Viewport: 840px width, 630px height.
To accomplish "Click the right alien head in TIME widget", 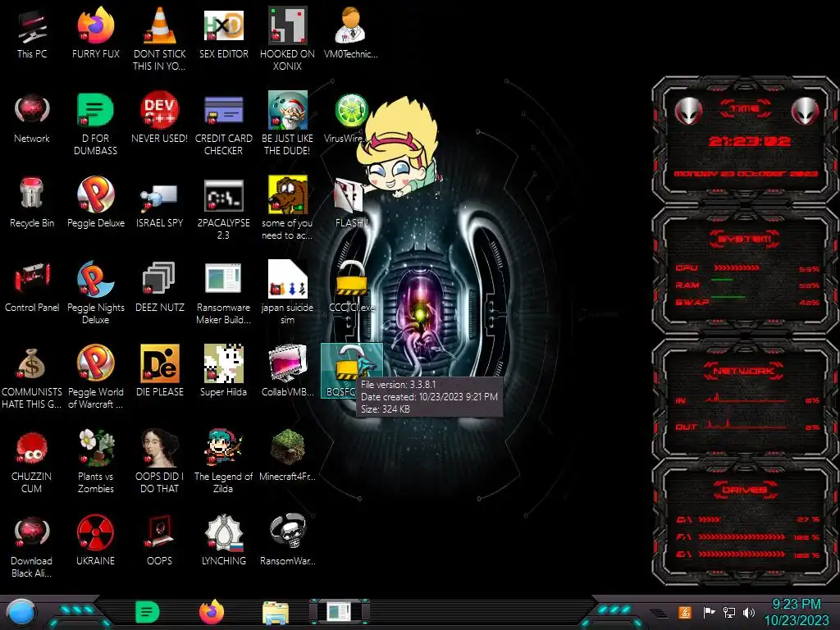I will (x=805, y=112).
